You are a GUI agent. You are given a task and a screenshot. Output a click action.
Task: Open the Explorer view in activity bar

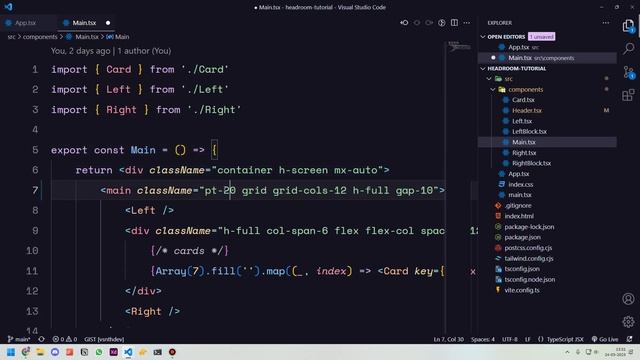click(629, 26)
